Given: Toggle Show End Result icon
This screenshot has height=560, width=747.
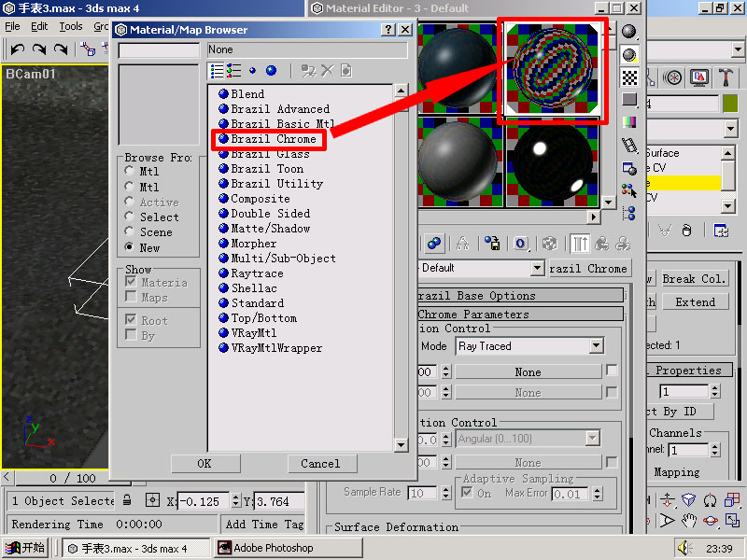Looking at the screenshot, I should pyautogui.click(x=580, y=244).
